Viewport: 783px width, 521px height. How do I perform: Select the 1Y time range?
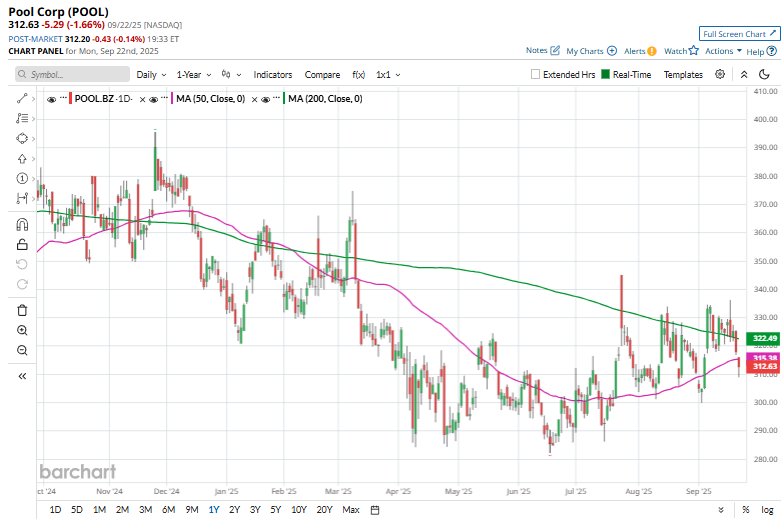214,510
